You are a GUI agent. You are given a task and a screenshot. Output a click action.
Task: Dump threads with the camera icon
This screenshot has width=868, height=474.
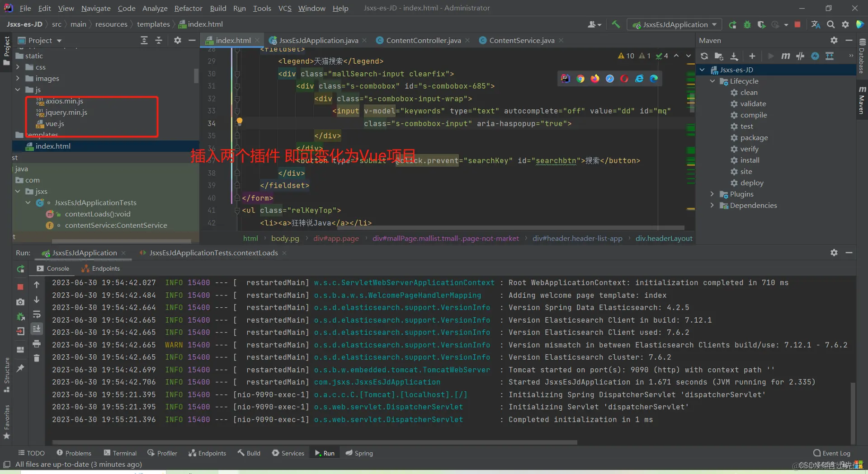pos(20,302)
